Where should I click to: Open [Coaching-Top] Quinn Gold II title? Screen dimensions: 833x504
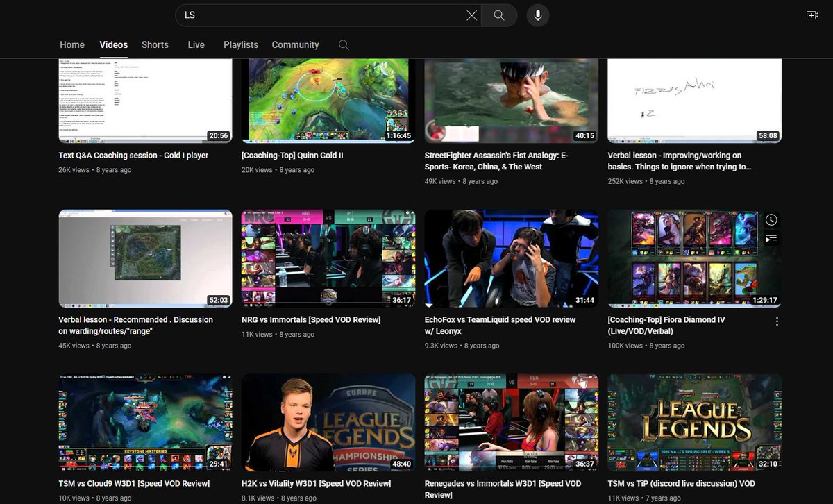click(292, 156)
